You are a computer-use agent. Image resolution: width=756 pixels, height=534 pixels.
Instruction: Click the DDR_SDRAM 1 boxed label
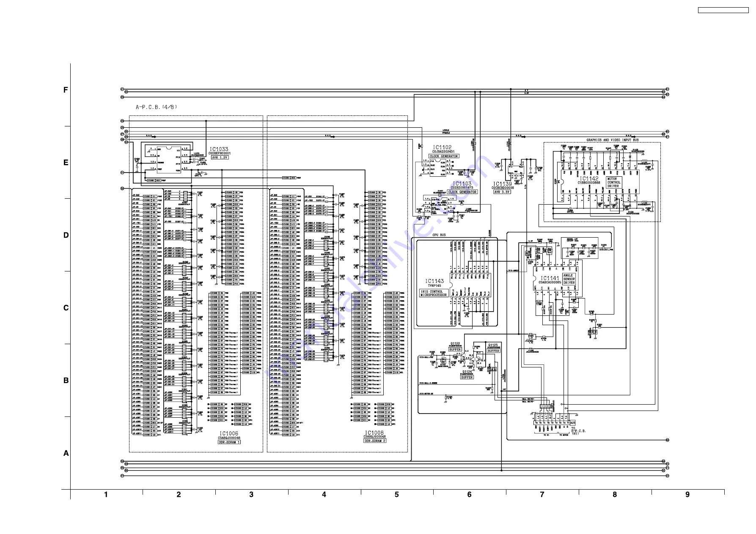tap(229, 442)
